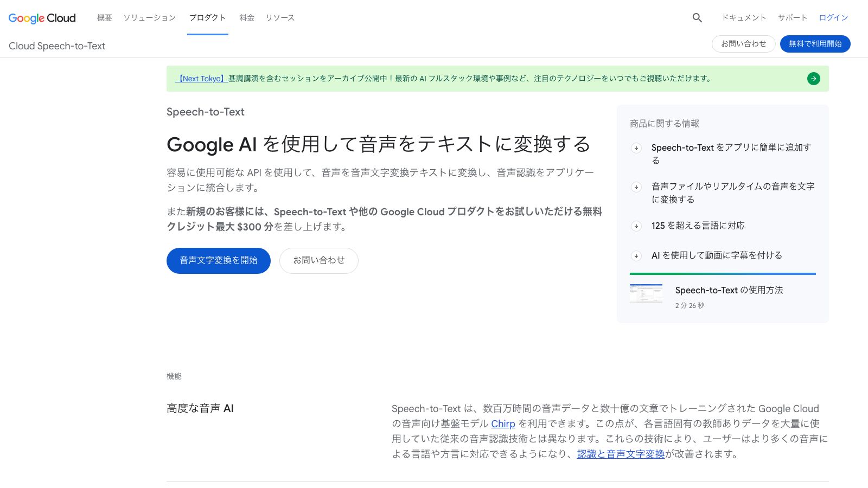The image size is (868, 488).
Task: Open the 料金 menu item
Action: (247, 18)
